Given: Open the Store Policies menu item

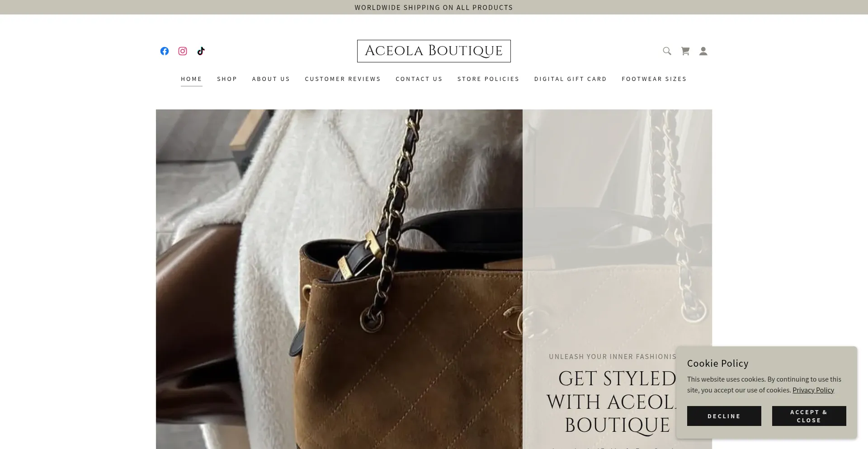Looking at the screenshot, I should coord(488,79).
